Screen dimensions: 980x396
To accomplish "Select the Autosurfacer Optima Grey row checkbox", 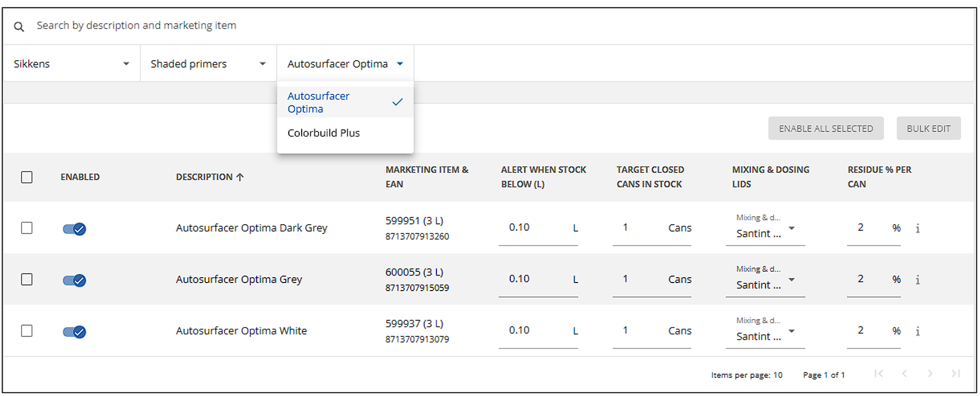I will (x=27, y=279).
